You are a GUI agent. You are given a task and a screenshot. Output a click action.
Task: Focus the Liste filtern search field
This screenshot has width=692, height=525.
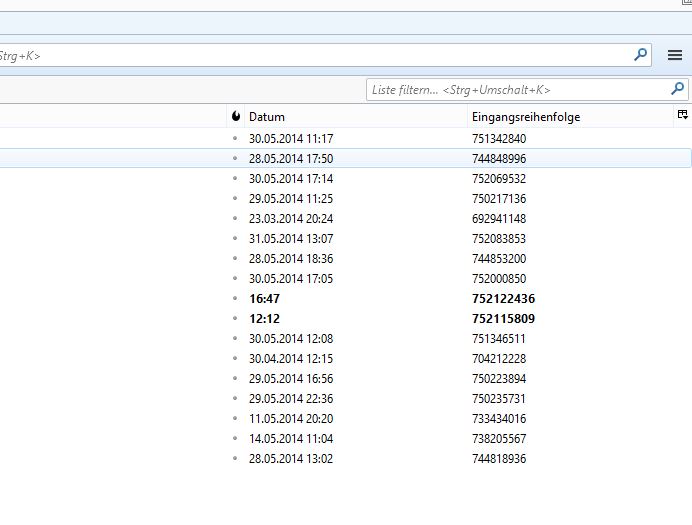click(527, 90)
